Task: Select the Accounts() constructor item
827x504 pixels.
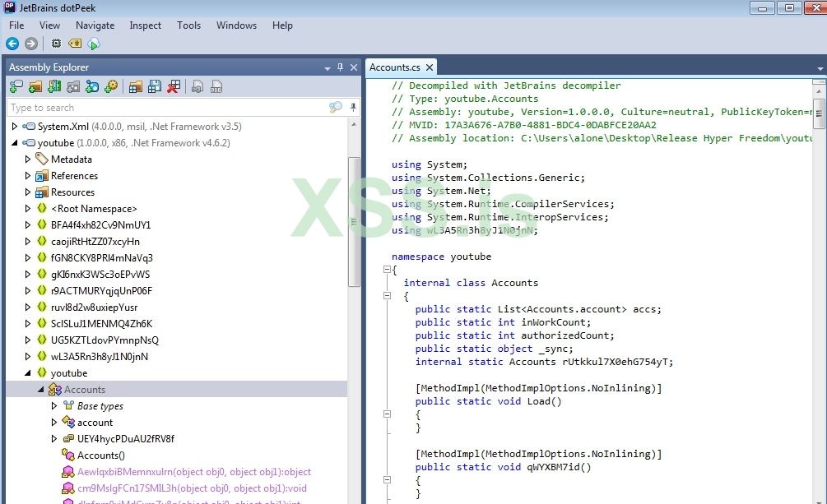Action: pos(100,455)
